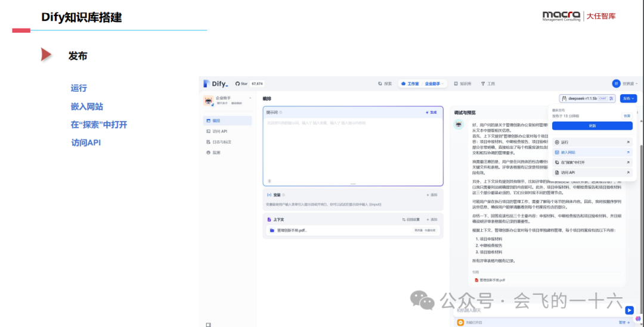Image resolution: width=644 pixels, height=327 pixels.
Task: Click the blue user avatar
Action: [616, 84]
